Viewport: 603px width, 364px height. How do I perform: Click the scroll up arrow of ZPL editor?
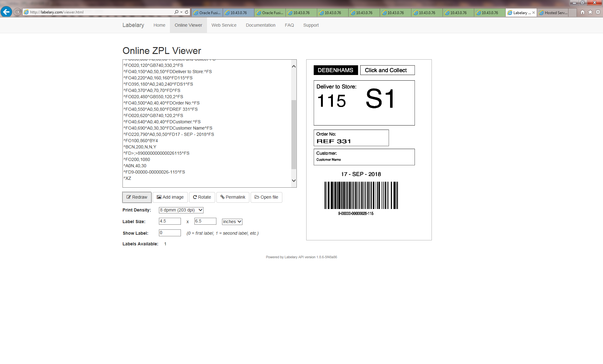click(294, 66)
